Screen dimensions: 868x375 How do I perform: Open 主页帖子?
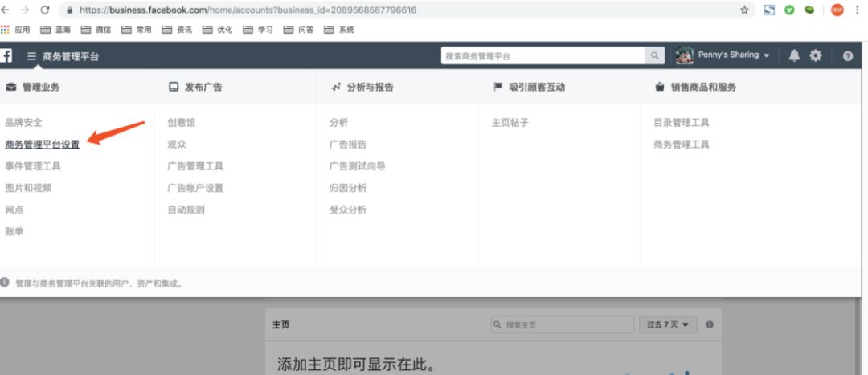coord(510,123)
